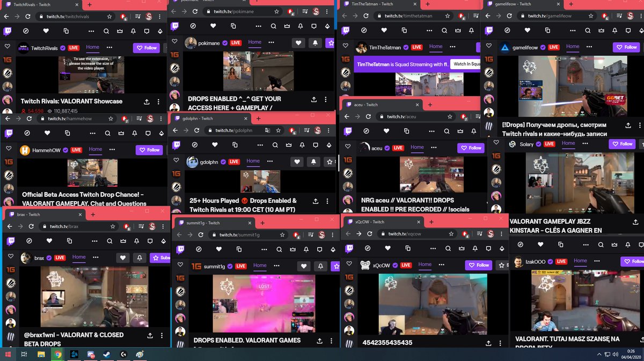Open search in the TwitchRivals window nav bar

pyautogui.click(x=106, y=31)
